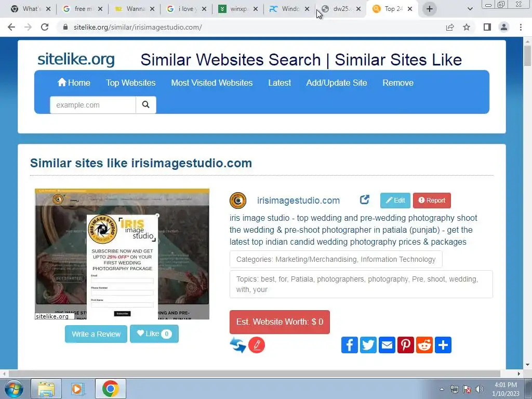532x399 pixels.
Task: Click the Edit button
Action: pyautogui.click(x=395, y=200)
